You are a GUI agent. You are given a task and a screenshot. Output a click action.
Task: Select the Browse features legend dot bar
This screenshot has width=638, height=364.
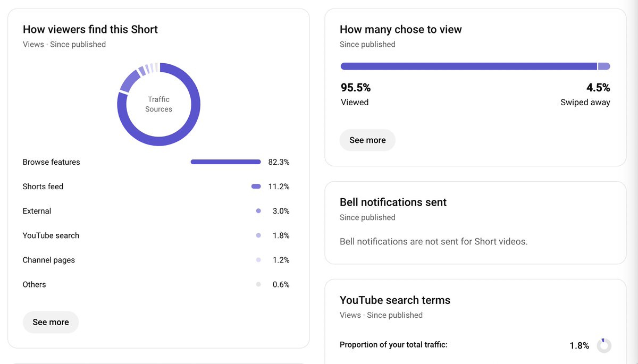pyautogui.click(x=226, y=162)
